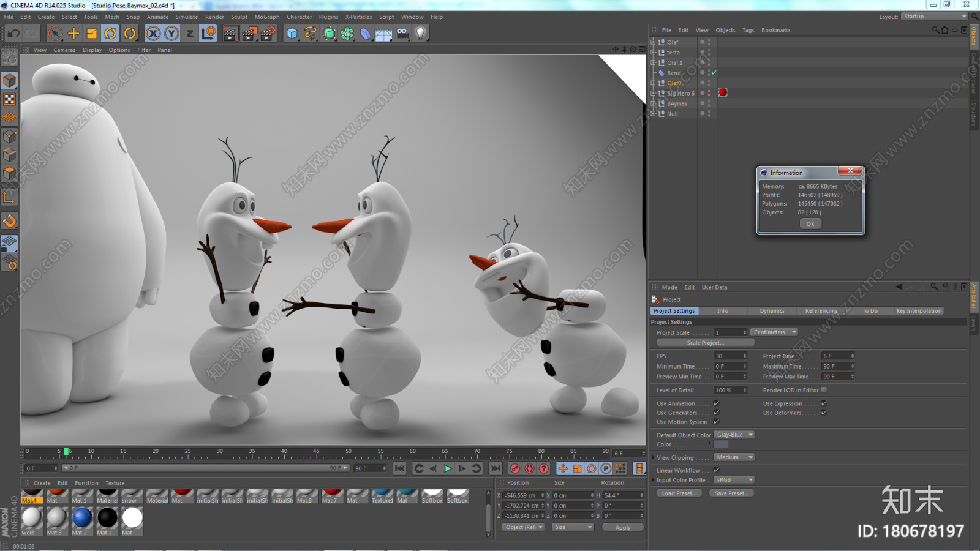
Task: Go to start of animation
Action: click(399, 468)
